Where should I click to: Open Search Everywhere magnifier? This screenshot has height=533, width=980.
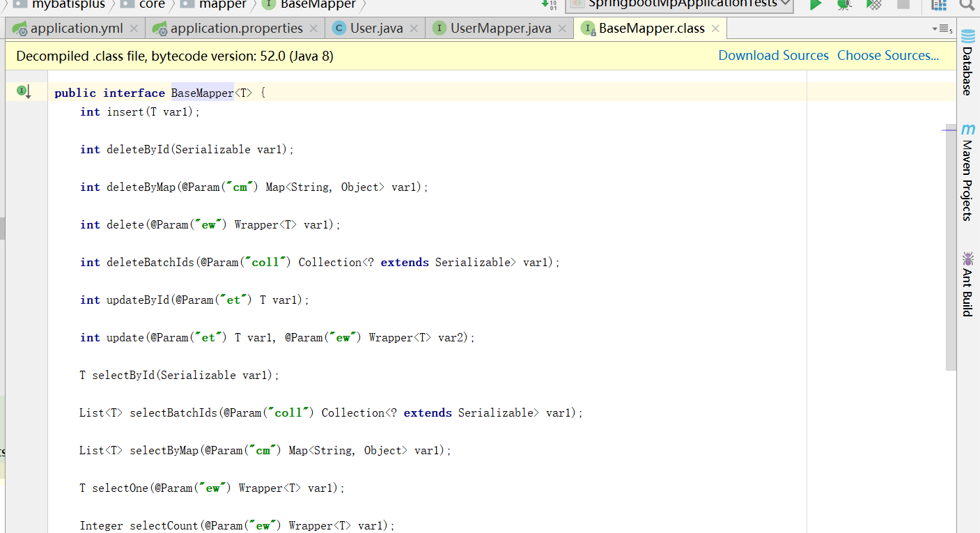tap(967, 4)
